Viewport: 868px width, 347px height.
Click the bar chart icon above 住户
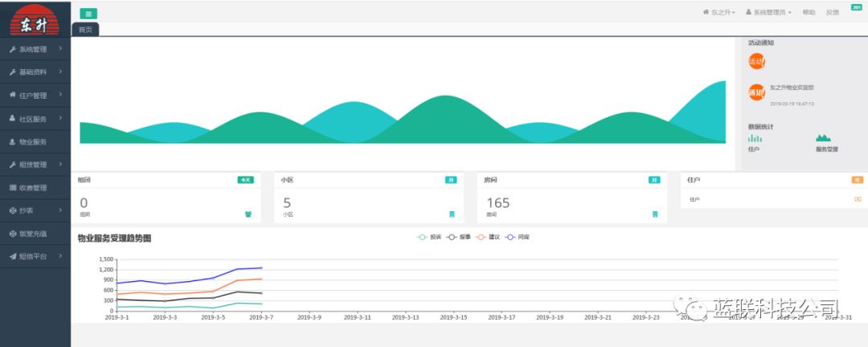coord(755,138)
